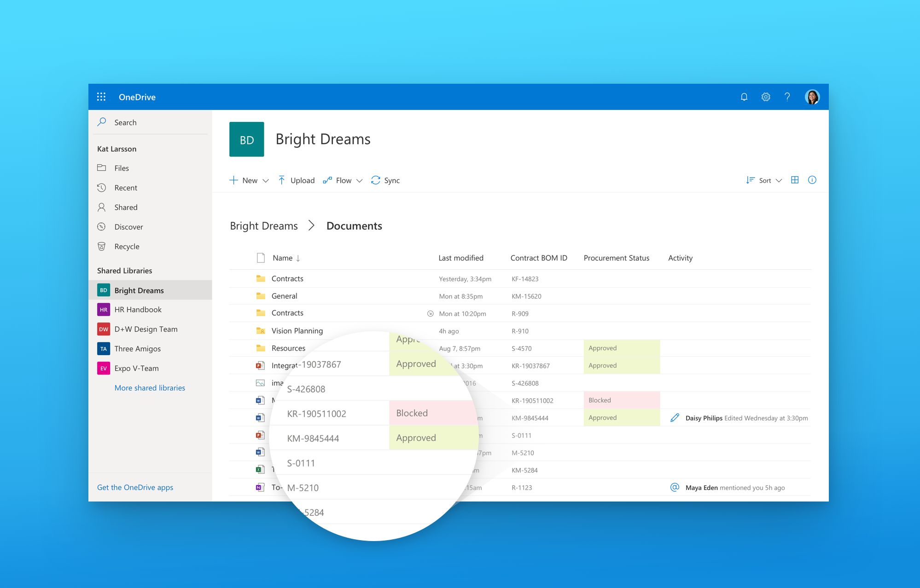The width and height of the screenshot is (920, 588).
Task: Click the search magnifier icon
Action: point(102,122)
